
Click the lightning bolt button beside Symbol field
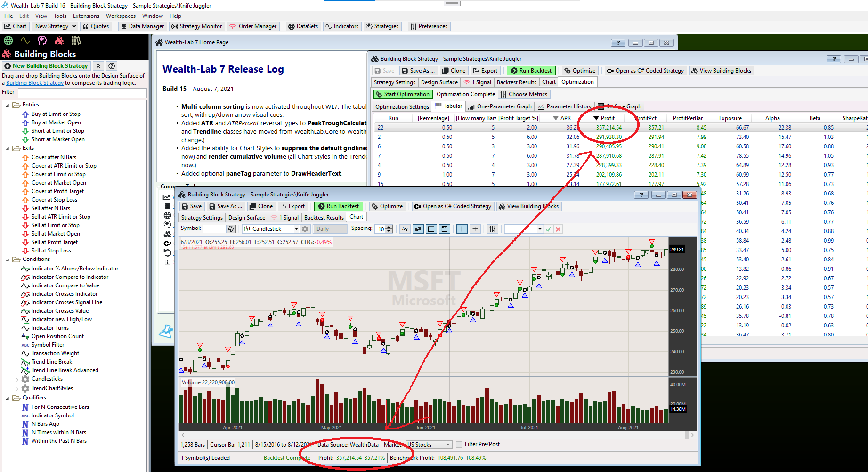tap(231, 229)
